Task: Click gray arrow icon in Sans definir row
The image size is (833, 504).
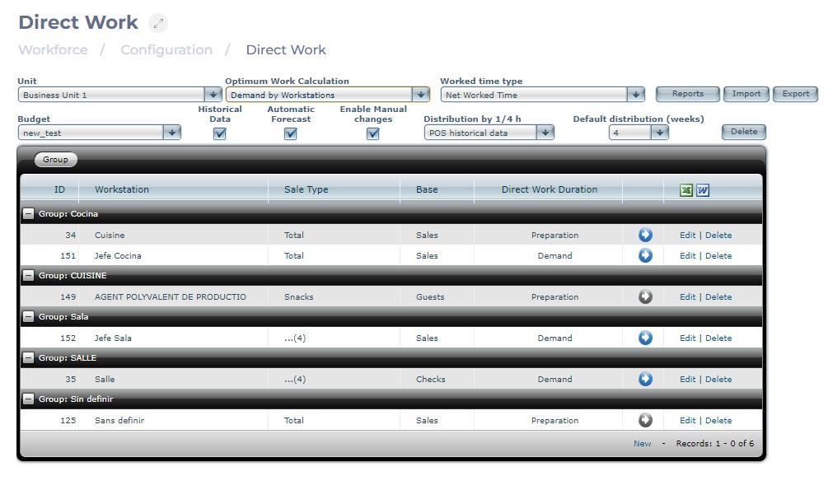Action: coord(645,420)
